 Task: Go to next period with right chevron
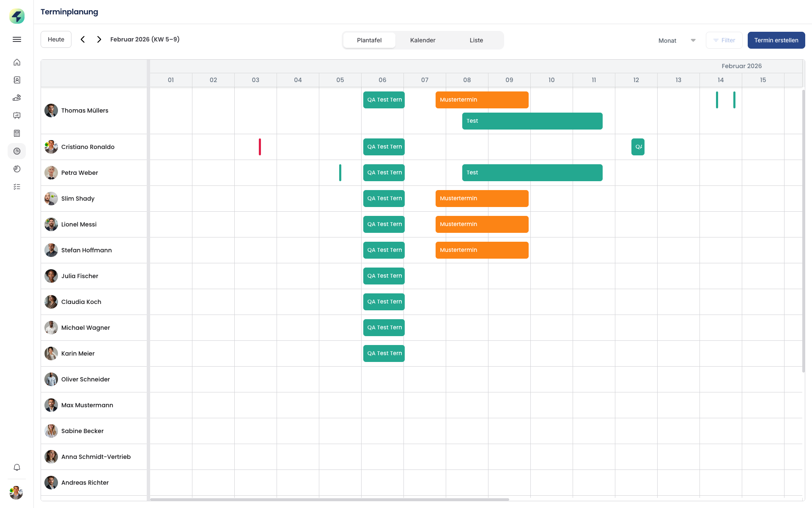(x=99, y=39)
